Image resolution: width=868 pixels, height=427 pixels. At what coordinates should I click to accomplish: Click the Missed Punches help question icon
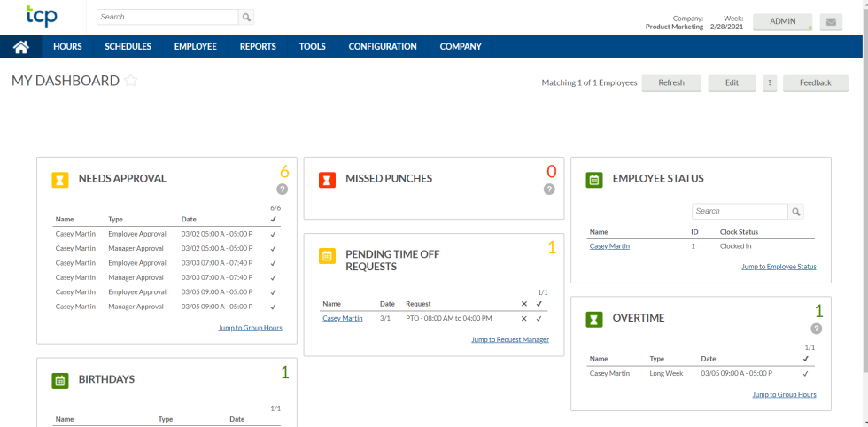tap(549, 190)
